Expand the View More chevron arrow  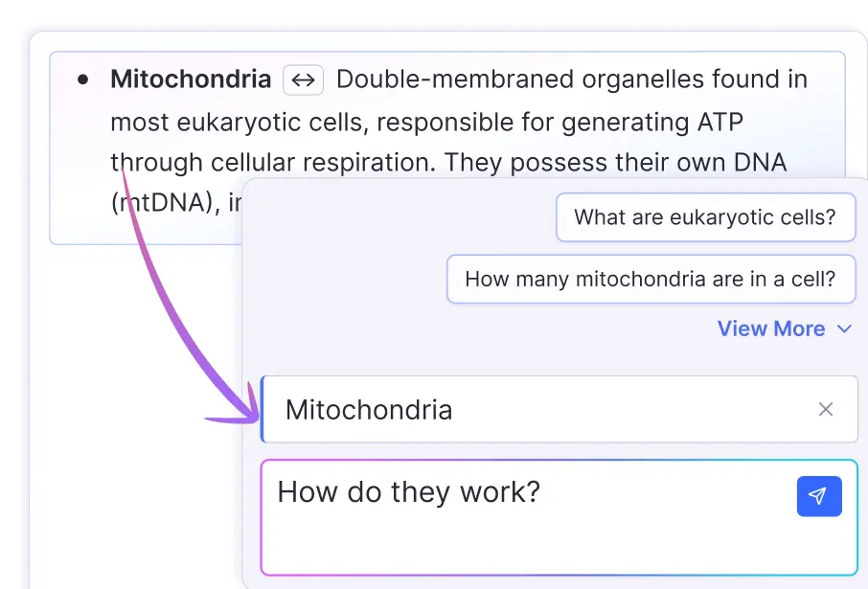[844, 329]
